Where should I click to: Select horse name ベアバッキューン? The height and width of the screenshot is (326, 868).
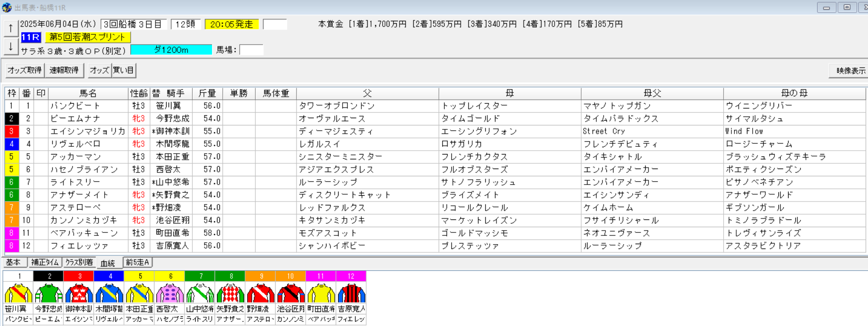84,233
